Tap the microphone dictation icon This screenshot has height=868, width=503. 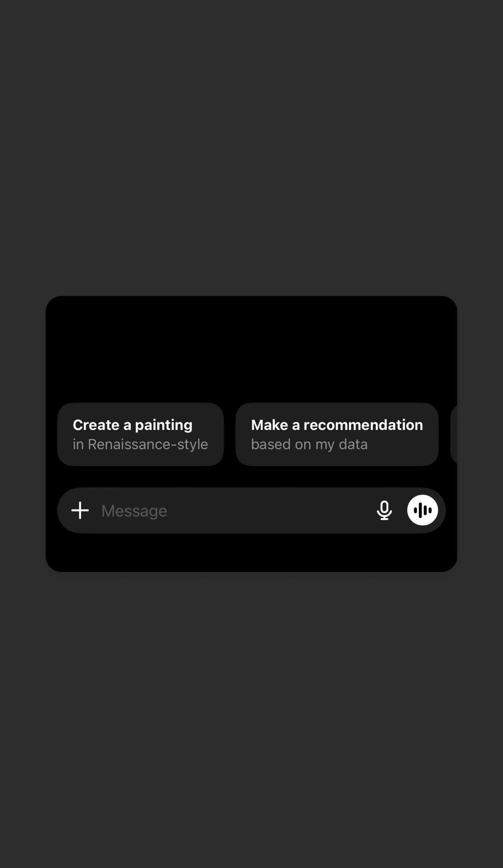click(384, 510)
